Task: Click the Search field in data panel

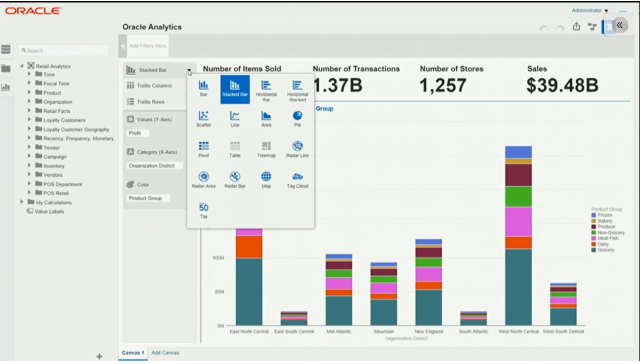Action: coord(64,50)
